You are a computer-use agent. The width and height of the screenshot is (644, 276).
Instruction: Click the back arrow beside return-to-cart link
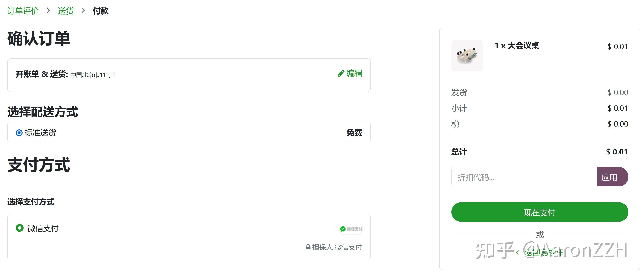[517, 252]
